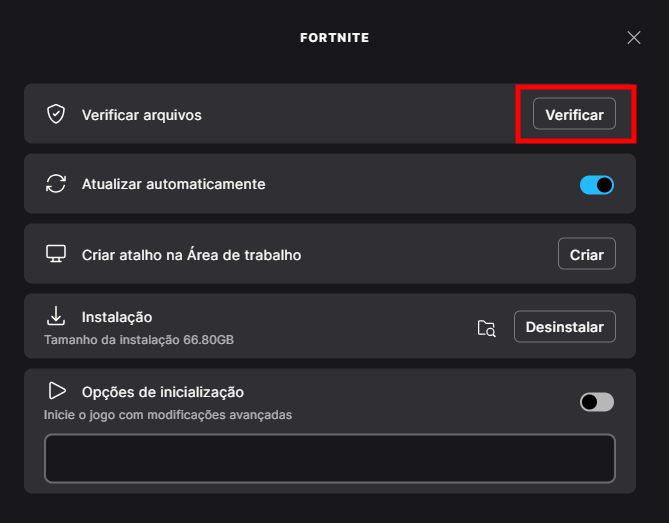Click the Desinstalar button
669x523 pixels.
click(565, 327)
